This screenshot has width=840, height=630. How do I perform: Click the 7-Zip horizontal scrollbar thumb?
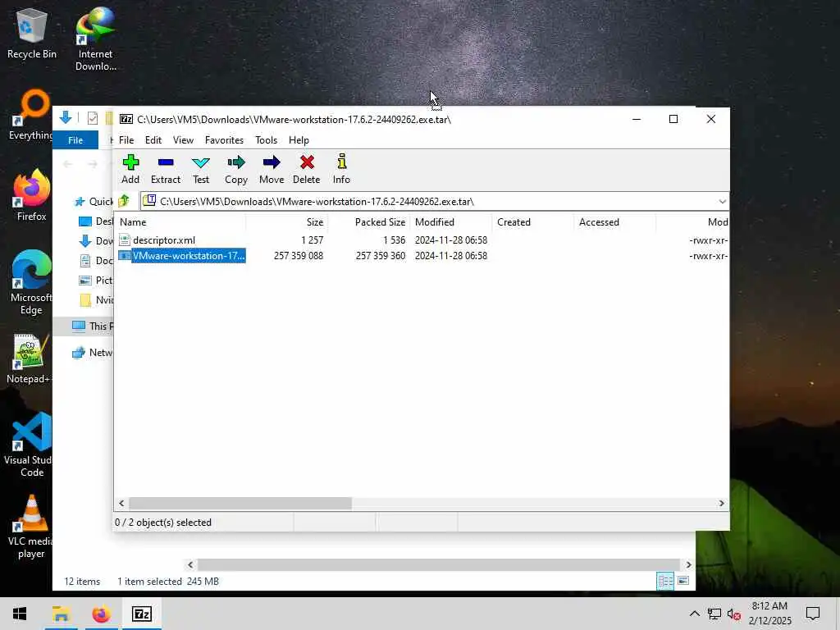(240, 503)
